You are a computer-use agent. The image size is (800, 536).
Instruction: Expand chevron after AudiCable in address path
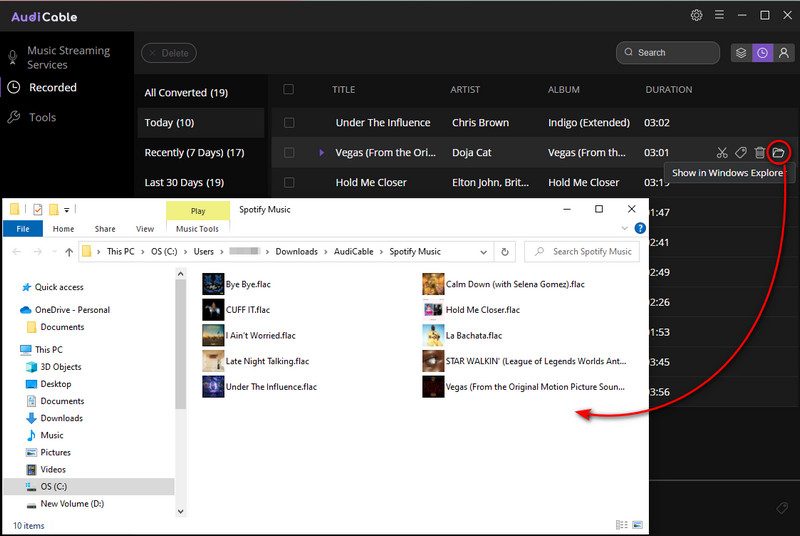[x=381, y=252]
